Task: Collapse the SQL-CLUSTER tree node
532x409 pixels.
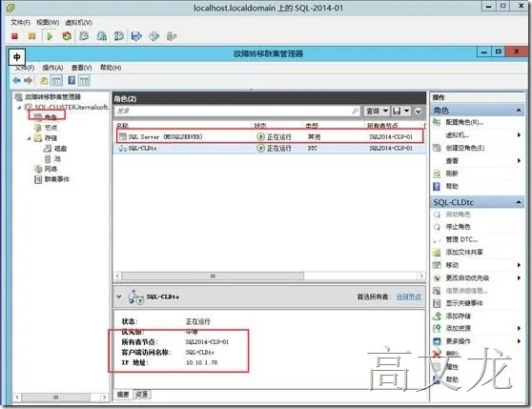Action: [x=19, y=107]
